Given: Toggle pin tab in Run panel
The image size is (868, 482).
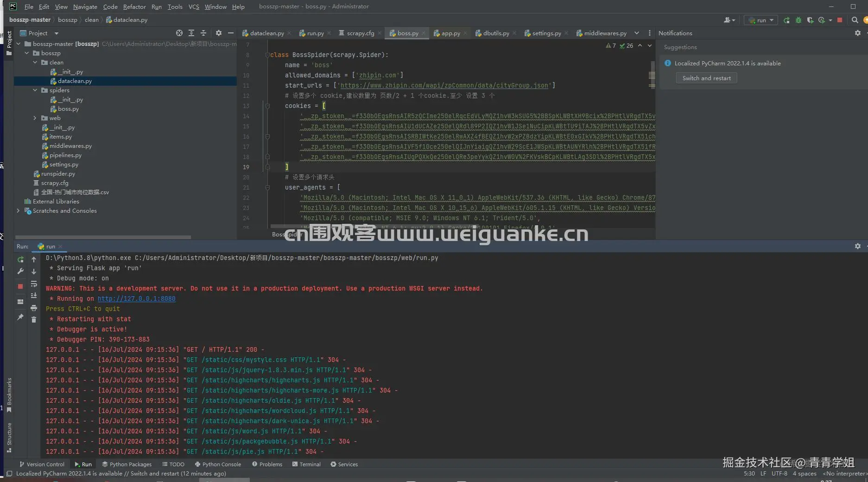Looking at the screenshot, I should 20,317.
